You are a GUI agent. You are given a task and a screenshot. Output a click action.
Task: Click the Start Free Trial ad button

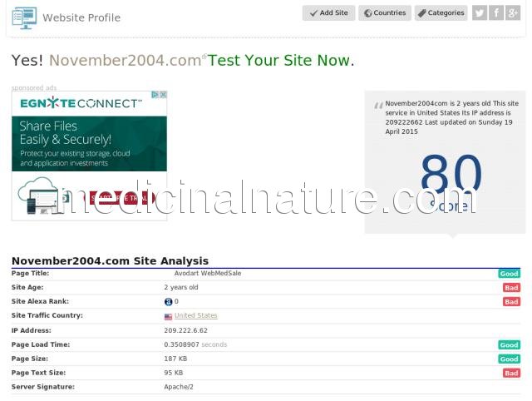point(119,198)
